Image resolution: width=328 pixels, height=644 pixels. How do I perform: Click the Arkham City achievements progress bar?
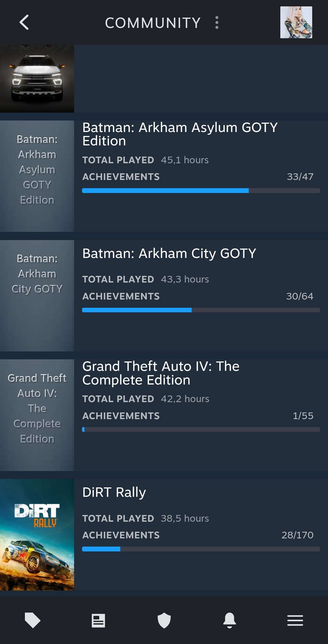pos(201,310)
